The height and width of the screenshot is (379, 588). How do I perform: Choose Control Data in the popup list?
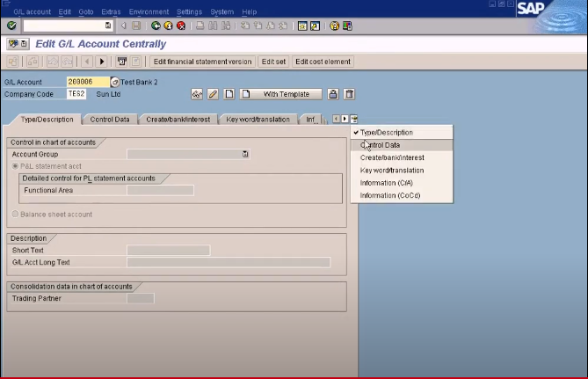[x=402, y=145]
